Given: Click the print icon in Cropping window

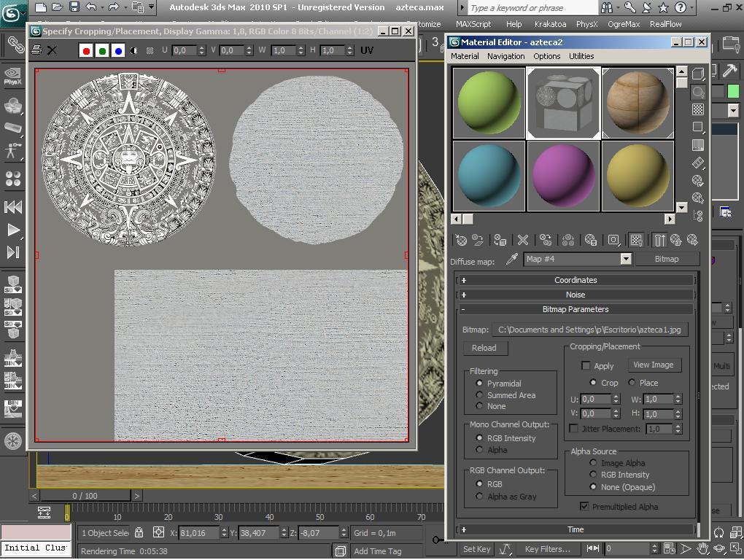Looking at the screenshot, I should click(x=36, y=50).
